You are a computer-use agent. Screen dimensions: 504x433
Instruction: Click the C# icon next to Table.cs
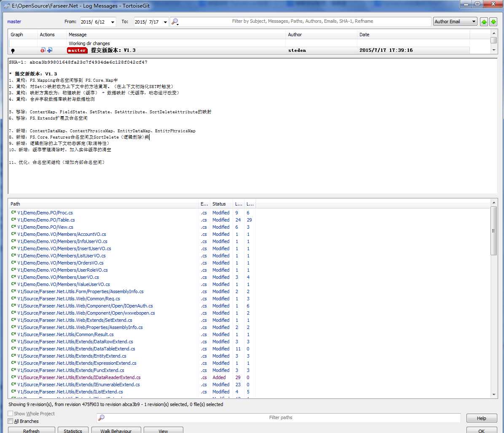13,220
